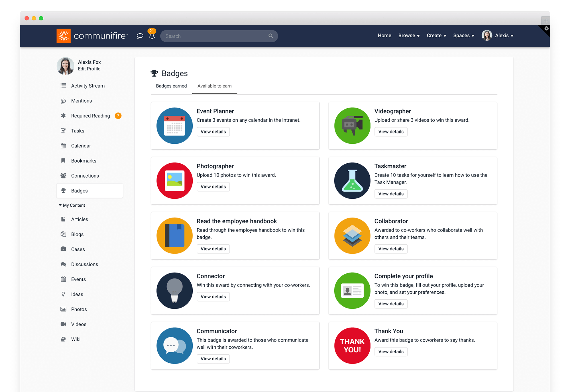570x392 pixels.
Task: Collapse the My Content section
Action: click(x=60, y=205)
